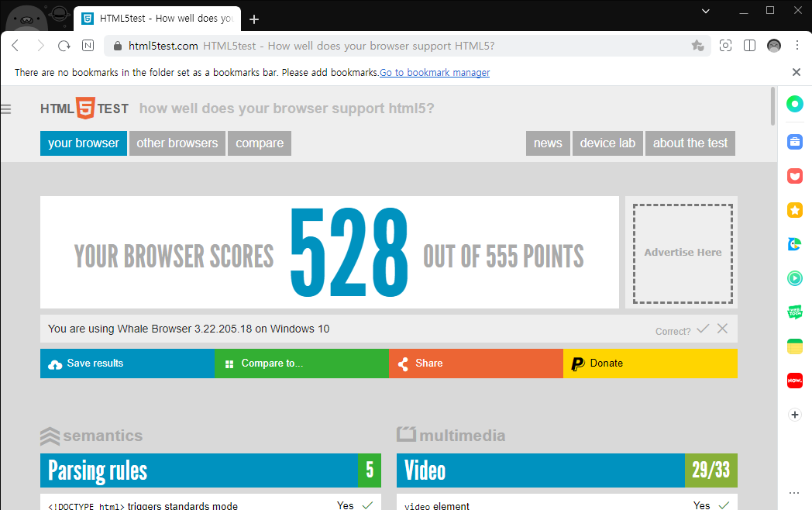Open the Webtoon sidebar app

pyautogui.click(x=795, y=312)
